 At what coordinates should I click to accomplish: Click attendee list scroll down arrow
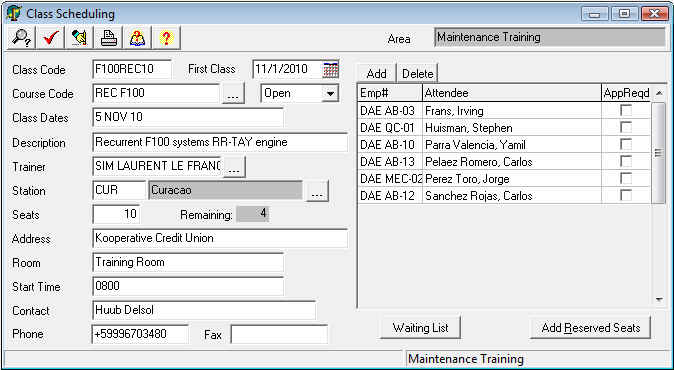pyautogui.click(x=659, y=300)
